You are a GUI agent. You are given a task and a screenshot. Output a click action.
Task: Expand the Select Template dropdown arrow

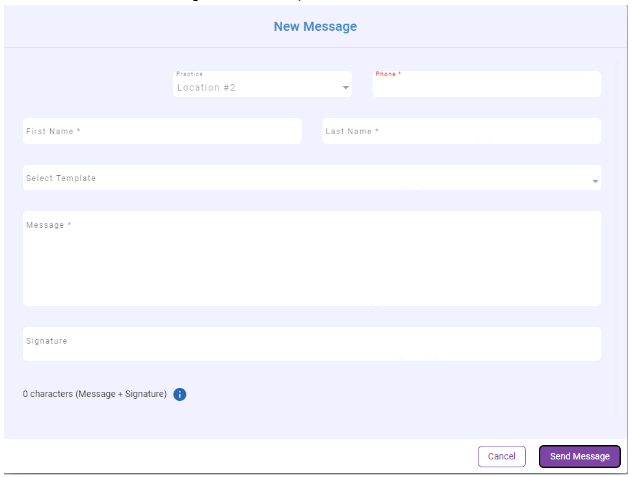[x=595, y=181]
